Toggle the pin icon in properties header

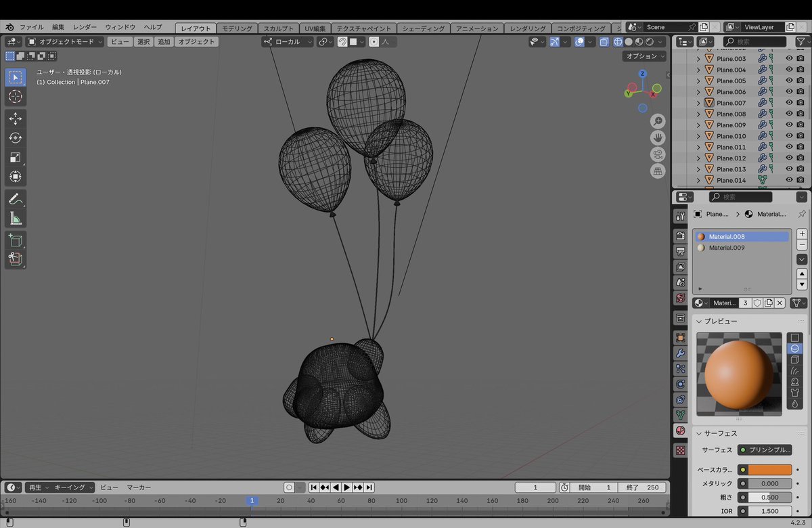pyautogui.click(x=802, y=214)
